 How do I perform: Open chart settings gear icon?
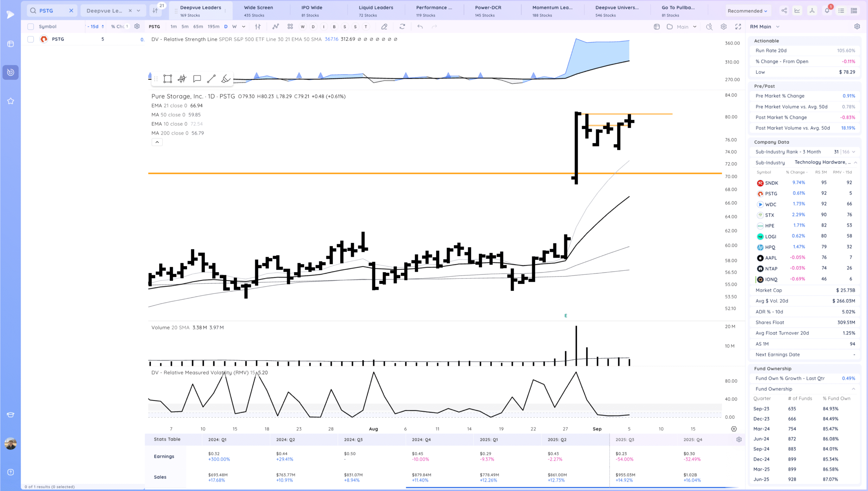pos(724,26)
